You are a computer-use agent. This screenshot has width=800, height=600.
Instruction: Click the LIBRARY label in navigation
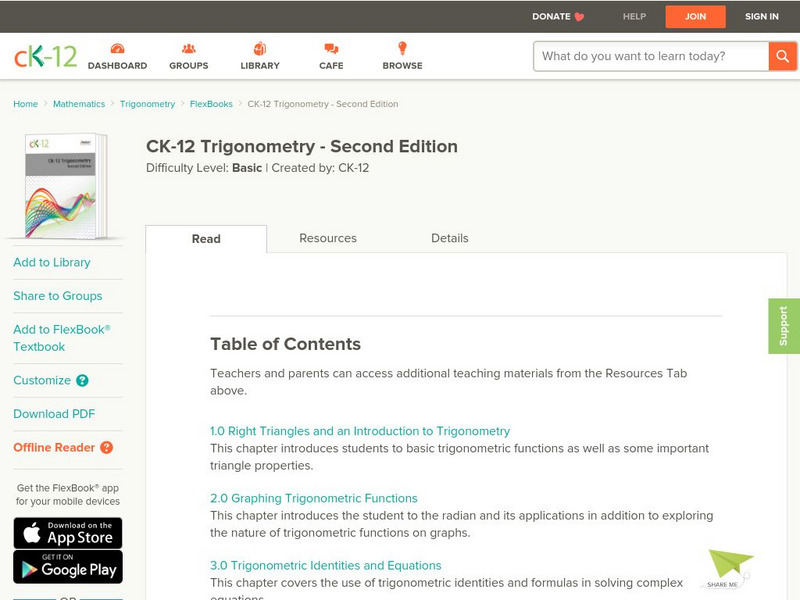260,66
